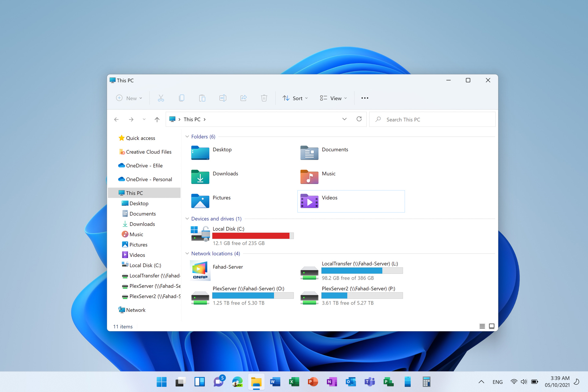Click the Copy icon in toolbar
Image resolution: width=588 pixels, height=392 pixels.
[x=181, y=98]
